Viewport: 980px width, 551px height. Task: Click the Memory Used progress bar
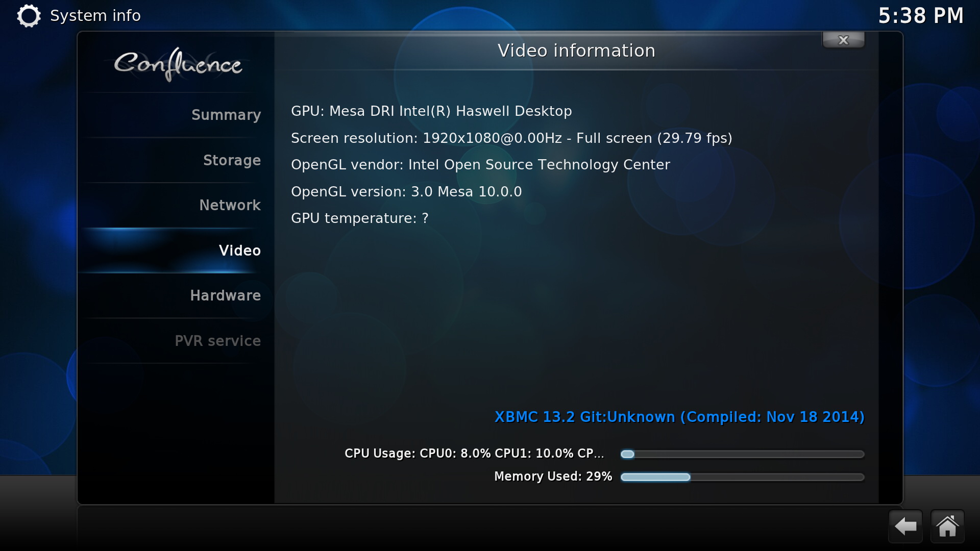tap(742, 477)
